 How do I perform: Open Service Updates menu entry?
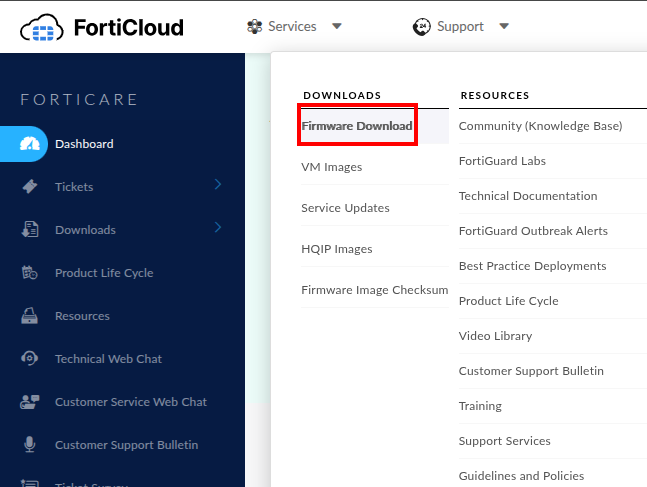pos(345,208)
